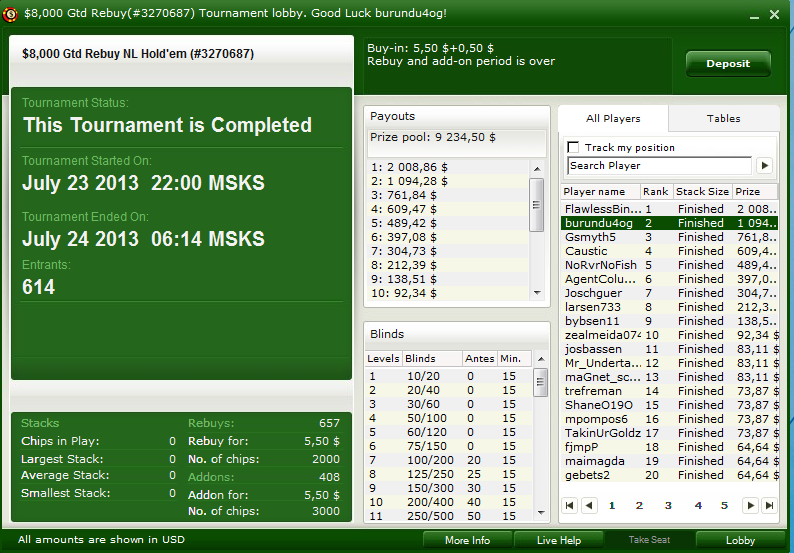The width and height of the screenshot is (794, 553).
Task: Sort by Prize column header
Action: pyautogui.click(x=755, y=191)
